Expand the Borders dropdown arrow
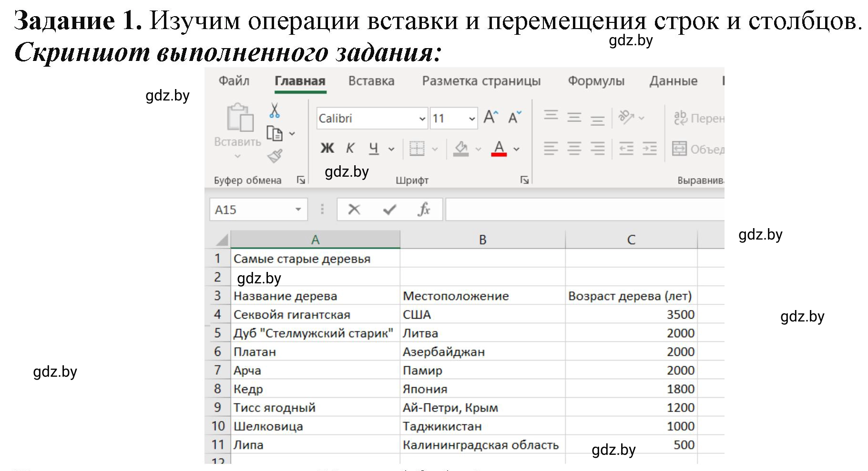Image resolution: width=868 pixels, height=471 pixels. click(x=435, y=149)
